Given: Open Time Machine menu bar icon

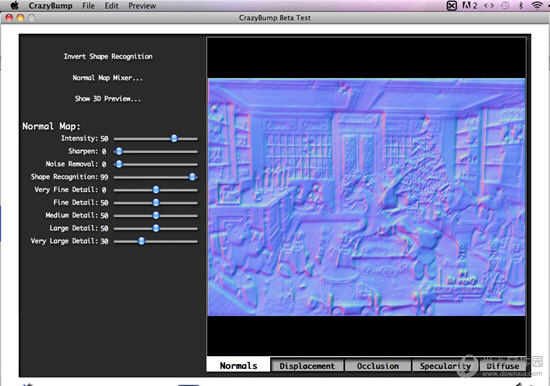Looking at the screenshot, I should [505, 5].
